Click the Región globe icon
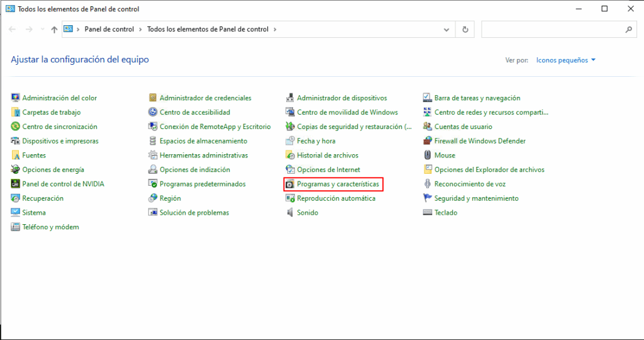 click(153, 198)
